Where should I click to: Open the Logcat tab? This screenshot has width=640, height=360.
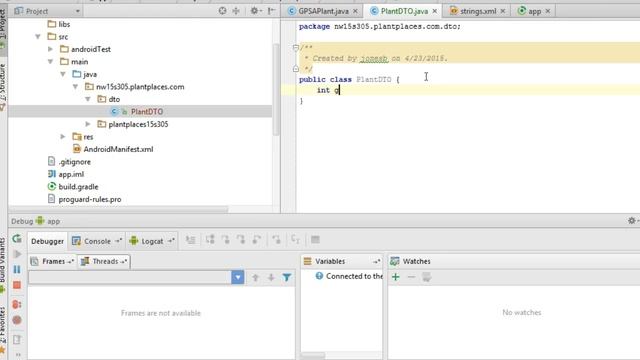tap(152, 241)
